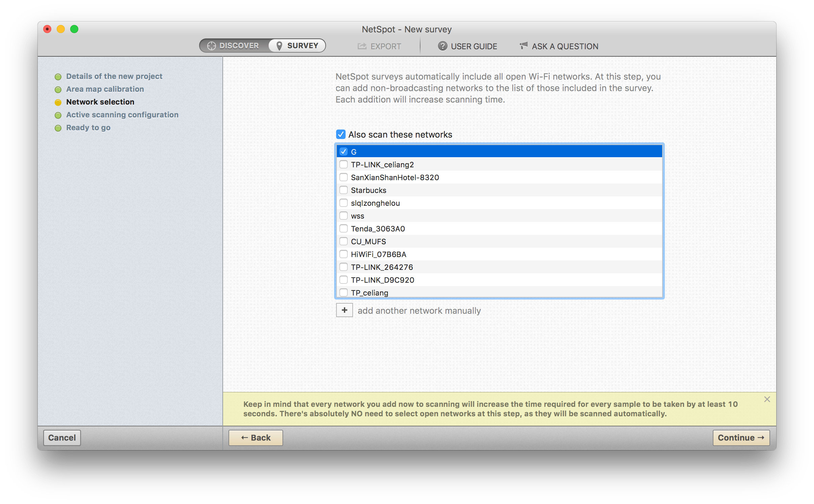The image size is (814, 504).
Task: Check the TP_celiang network checkbox
Action: pyautogui.click(x=344, y=292)
